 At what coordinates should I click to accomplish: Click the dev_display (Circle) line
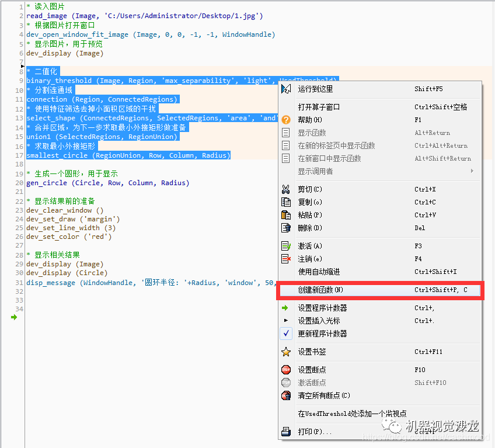tap(67, 273)
